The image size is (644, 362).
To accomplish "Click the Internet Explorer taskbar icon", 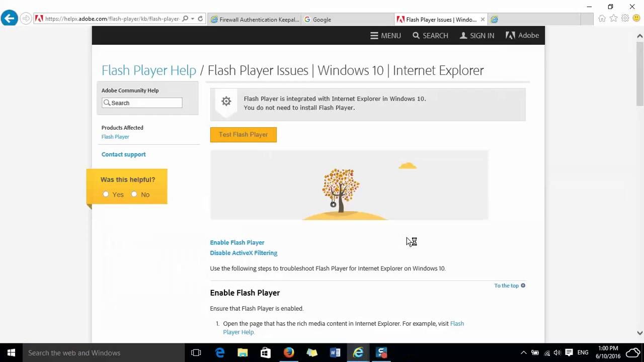I will point(358,353).
